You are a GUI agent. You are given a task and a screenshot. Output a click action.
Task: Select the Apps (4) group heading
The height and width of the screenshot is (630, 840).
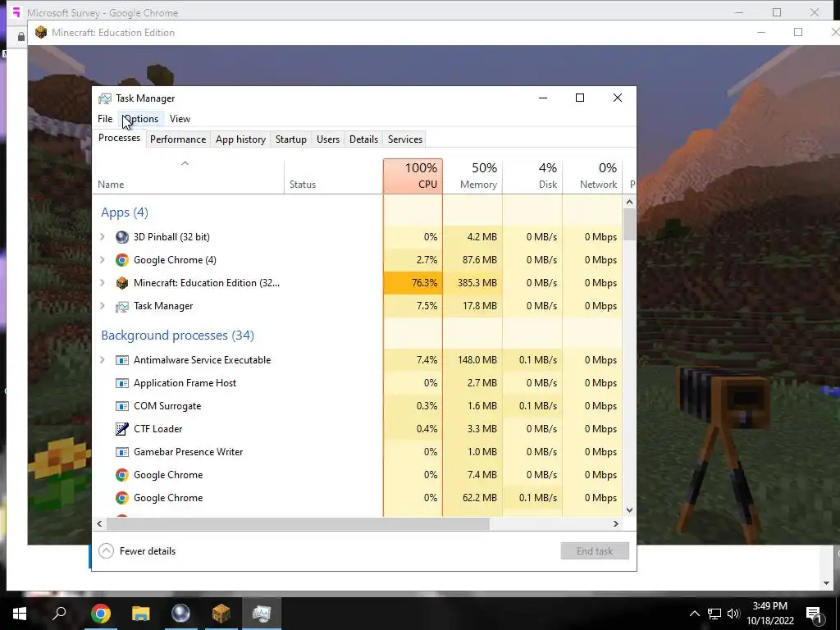coord(125,212)
